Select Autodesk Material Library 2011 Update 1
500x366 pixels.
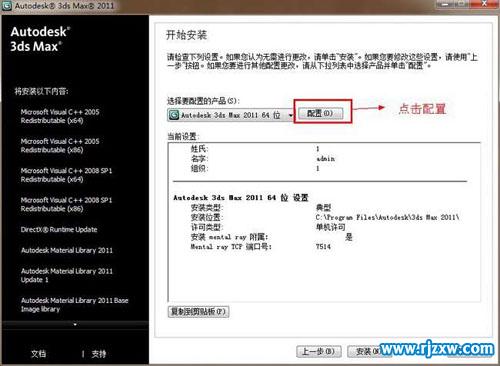point(67,275)
